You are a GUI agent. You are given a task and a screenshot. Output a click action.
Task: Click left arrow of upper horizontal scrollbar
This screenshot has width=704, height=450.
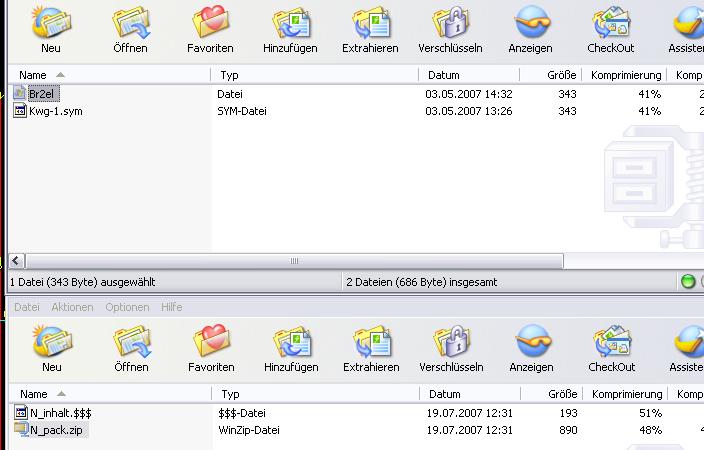click(16, 260)
